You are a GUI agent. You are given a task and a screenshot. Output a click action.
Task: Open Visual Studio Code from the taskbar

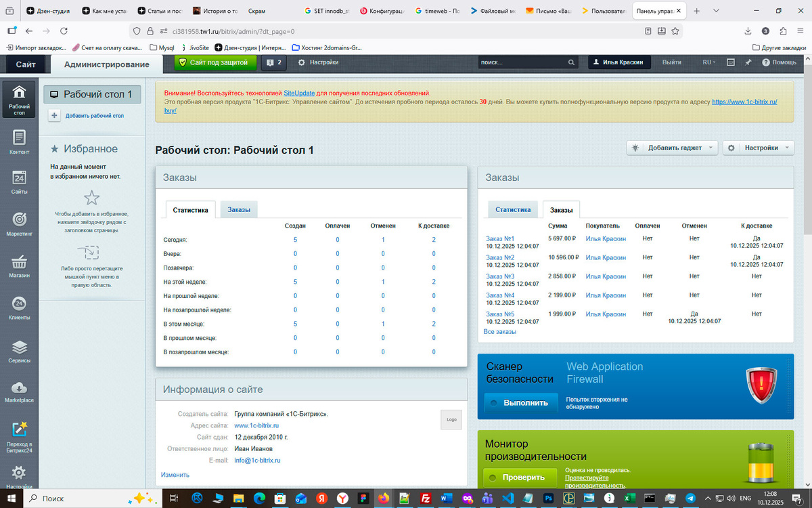pyautogui.click(x=507, y=498)
